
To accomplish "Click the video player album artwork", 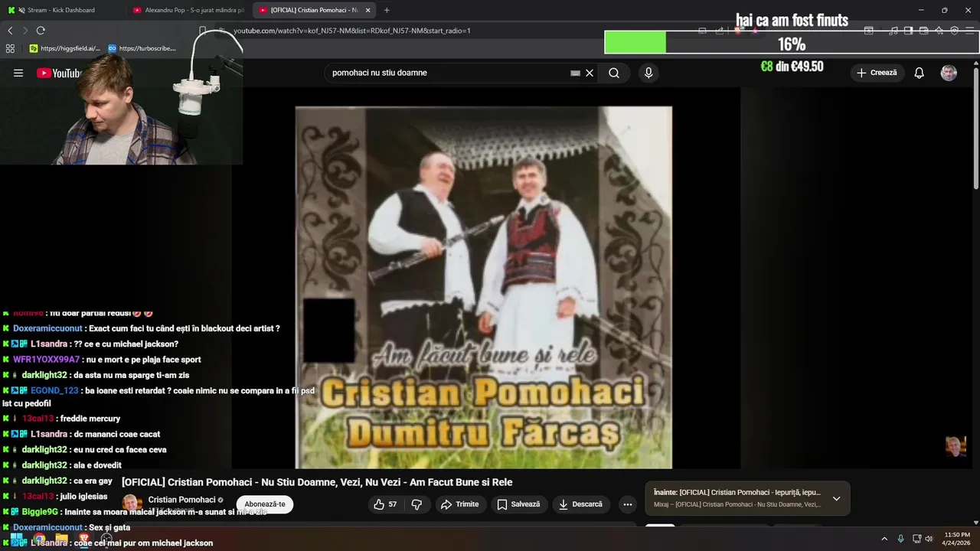I will pos(484,287).
